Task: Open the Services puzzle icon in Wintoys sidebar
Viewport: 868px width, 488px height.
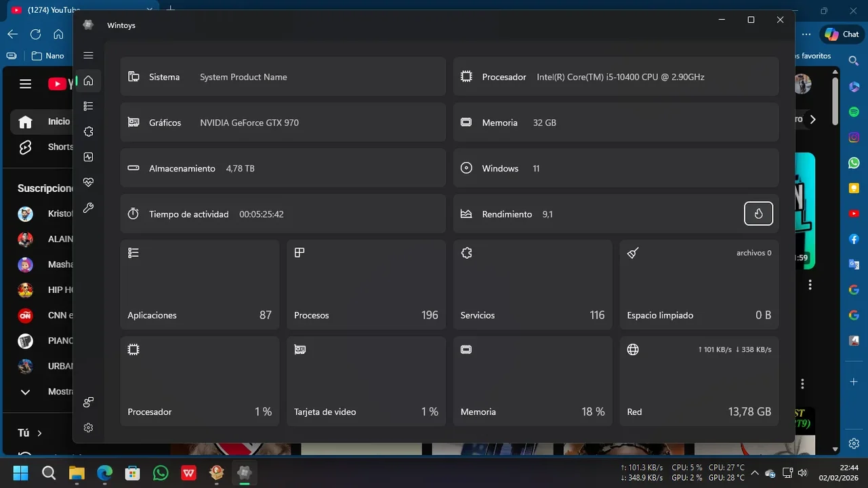Action: coord(88,131)
